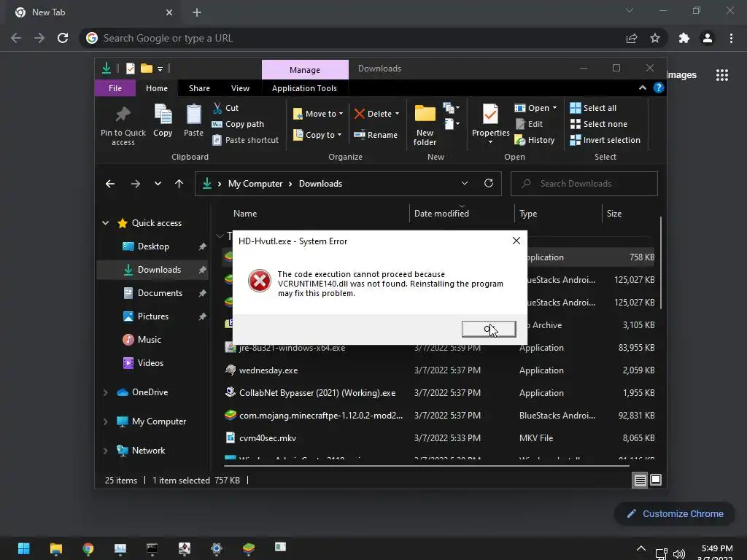Viewport: 747px width, 560px height.
Task: Switch to the View ribbon tab
Action: point(240,88)
